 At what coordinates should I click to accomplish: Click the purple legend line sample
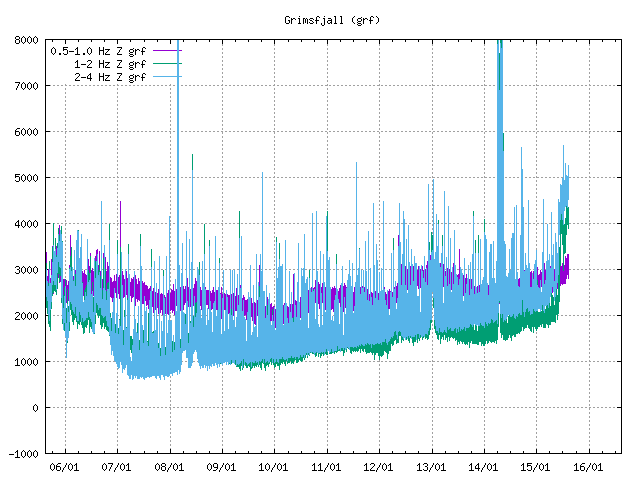click(x=167, y=51)
